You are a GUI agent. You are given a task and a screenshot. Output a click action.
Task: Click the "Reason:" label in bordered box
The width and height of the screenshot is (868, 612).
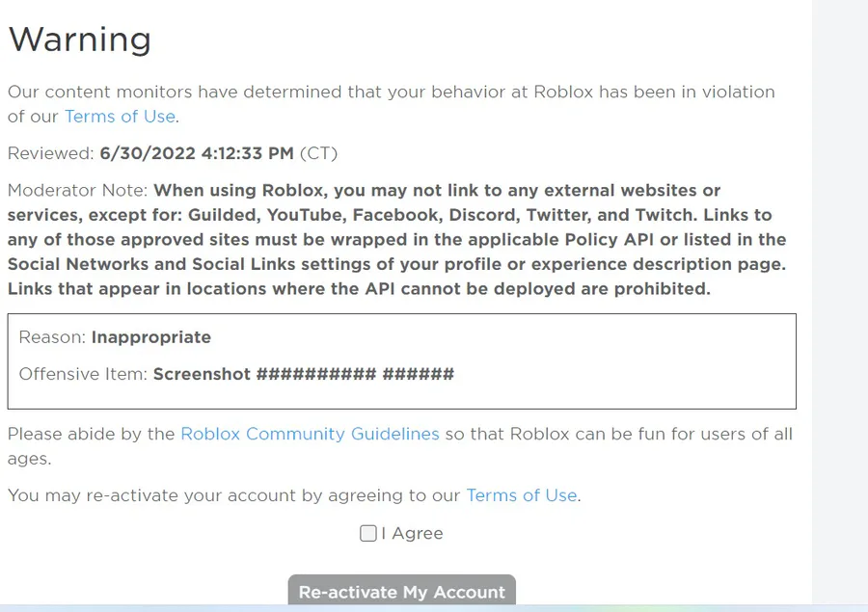pyautogui.click(x=52, y=337)
